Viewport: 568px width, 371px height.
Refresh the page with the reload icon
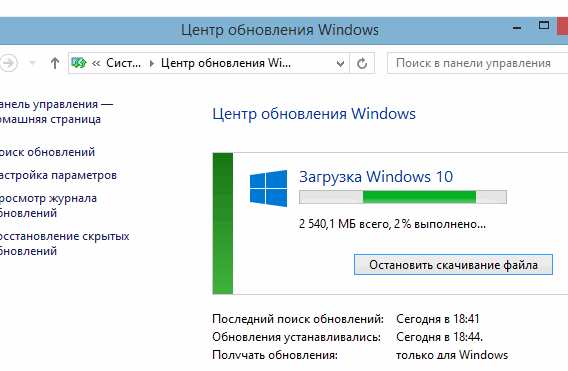click(362, 63)
